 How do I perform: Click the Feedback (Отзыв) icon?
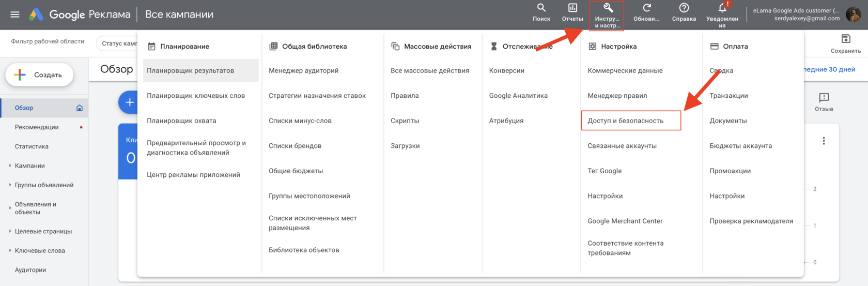[824, 97]
